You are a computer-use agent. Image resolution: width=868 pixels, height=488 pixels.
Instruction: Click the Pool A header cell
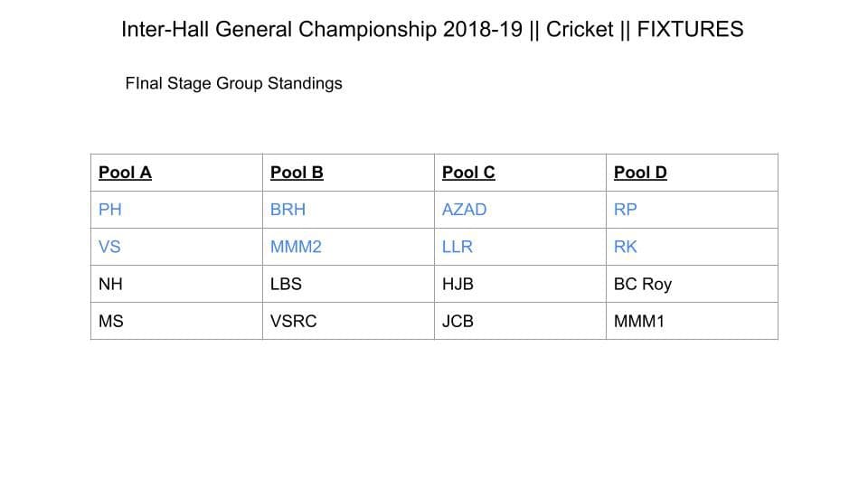point(176,173)
